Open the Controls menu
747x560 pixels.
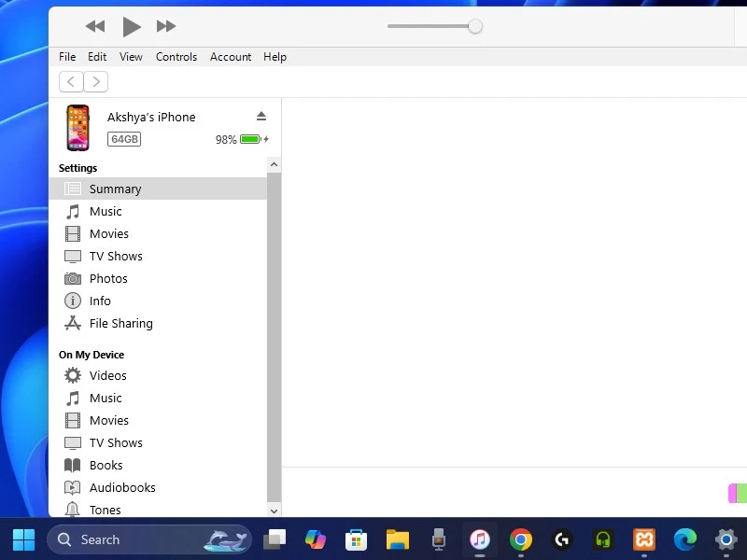[x=176, y=57]
